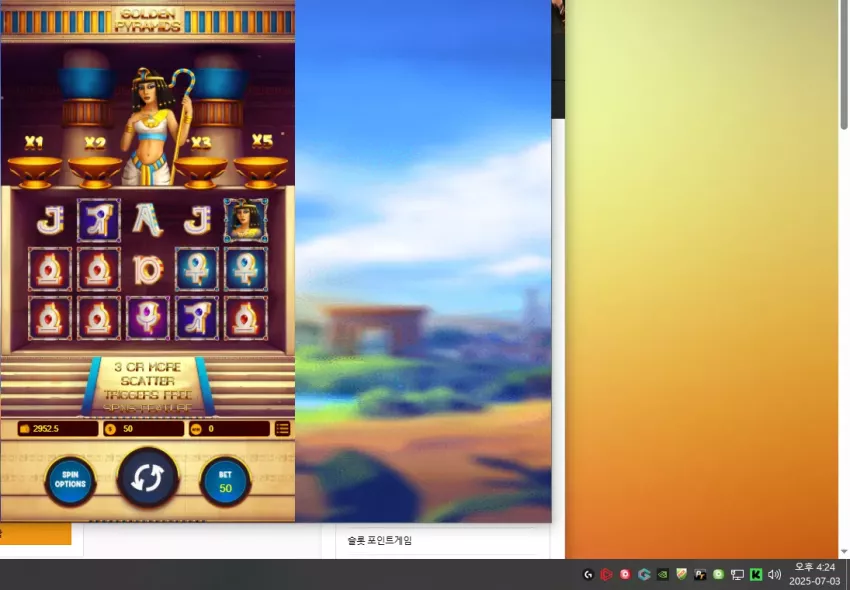Viewport: 850px width, 590px height.
Task: Open the green K tray icon
Action: pyautogui.click(x=756, y=574)
